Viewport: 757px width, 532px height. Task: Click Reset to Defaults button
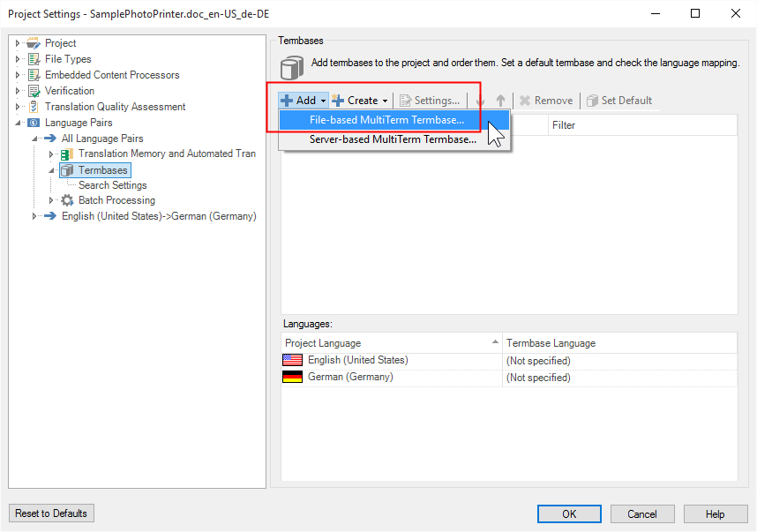[x=51, y=513]
